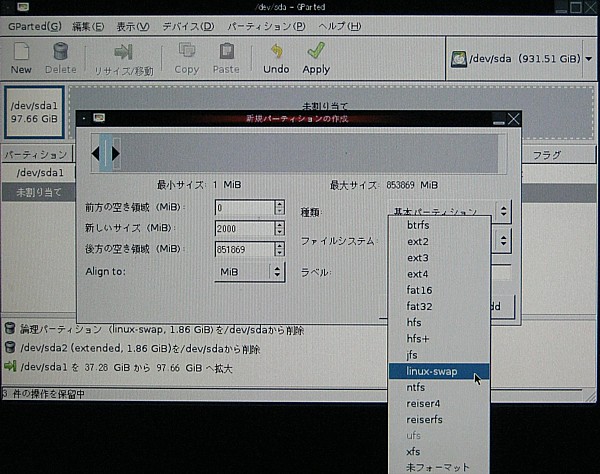600x474 pixels.
Task: Open the device selector dropdown arrow
Action: pos(589,59)
